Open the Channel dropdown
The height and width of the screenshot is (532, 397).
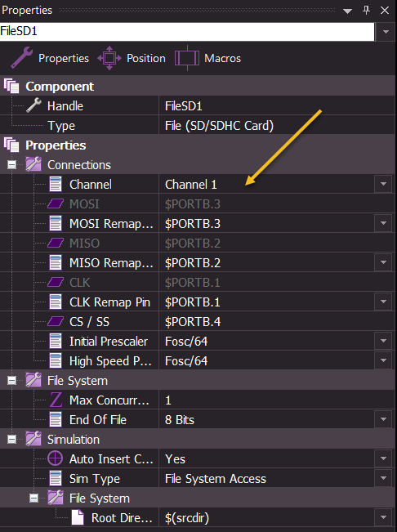click(383, 184)
